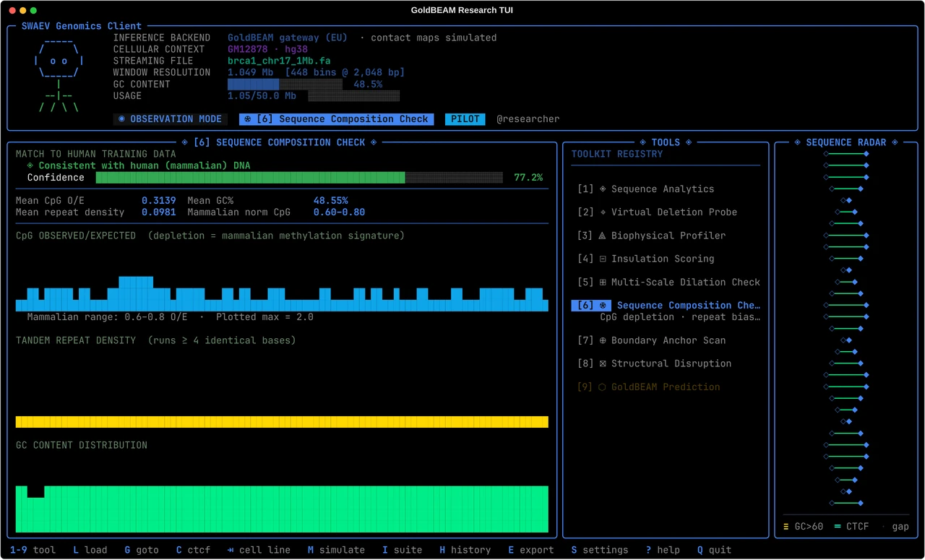Click 'GC CONTENT DISTRIBUTION' section heading
The width and height of the screenshot is (925, 560).
pyautogui.click(x=82, y=445)
